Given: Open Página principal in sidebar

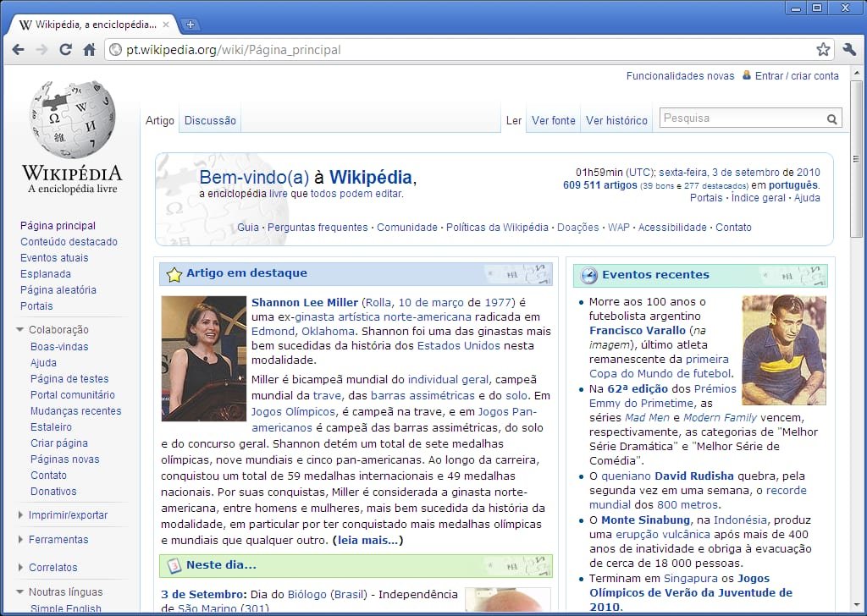Looking at the screenshot, I should tap(58, 225).
